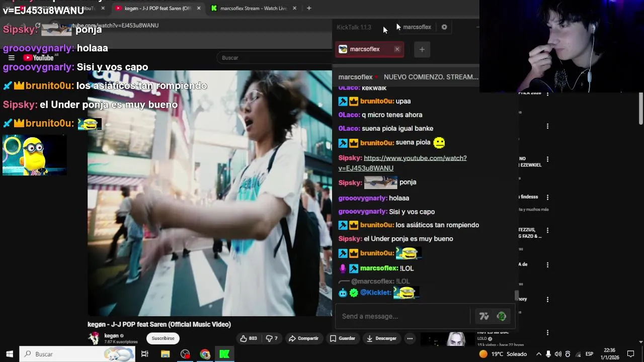
Task: Open the YouTube link posted by Sipsky
Action: tap(403, 163)
